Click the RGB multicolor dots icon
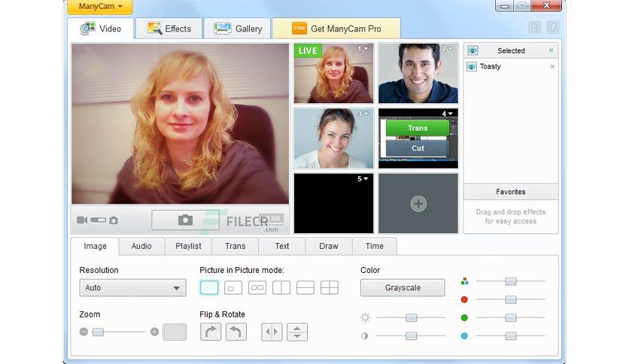Screen dimensions: 629x364 [x=464, y=281]
